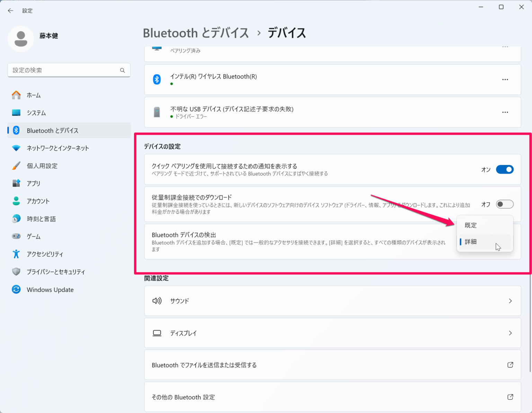Screen dimensions: 532x413
Task: Click the Bluetooth とデバイス sidebar icon
Action: pos(16,130)
